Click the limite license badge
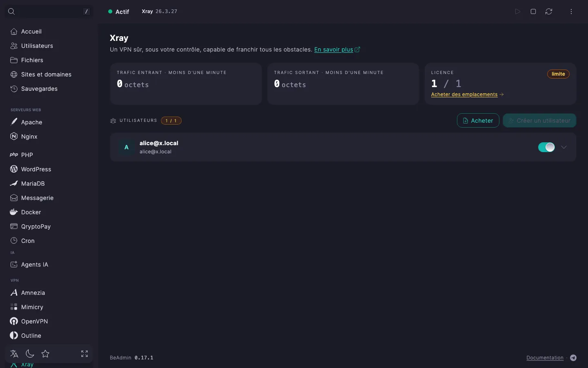The height and width of the screenshot is (368, 588). point(558,74)
